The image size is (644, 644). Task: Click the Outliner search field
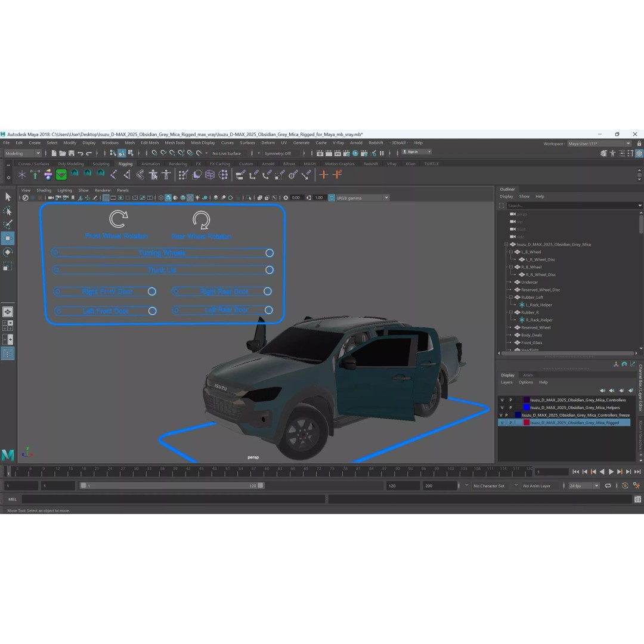pos(573,206)
